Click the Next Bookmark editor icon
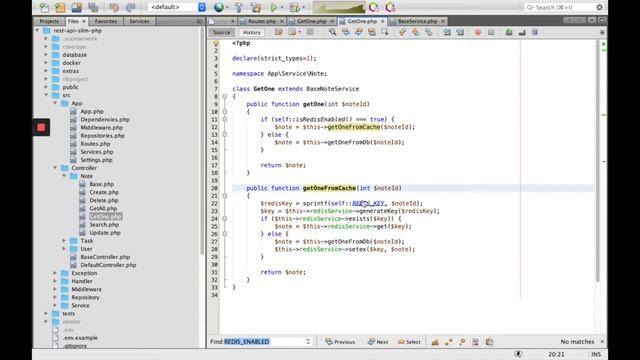 pos(416,32)
